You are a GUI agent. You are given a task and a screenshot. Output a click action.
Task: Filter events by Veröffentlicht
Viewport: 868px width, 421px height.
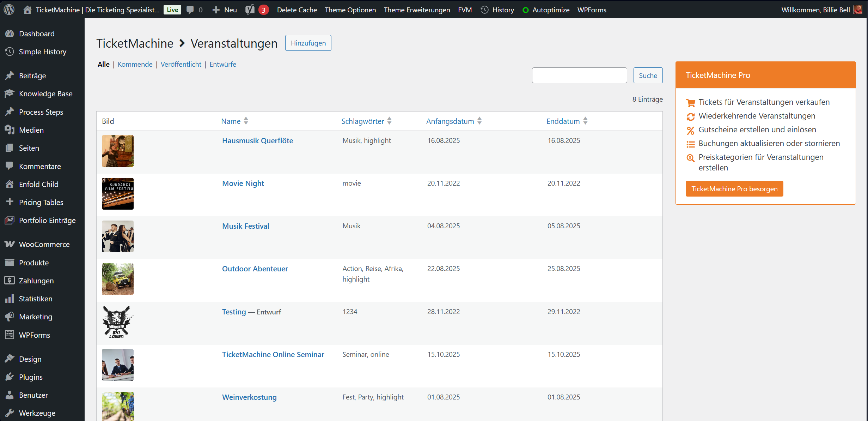click(181, 64)
